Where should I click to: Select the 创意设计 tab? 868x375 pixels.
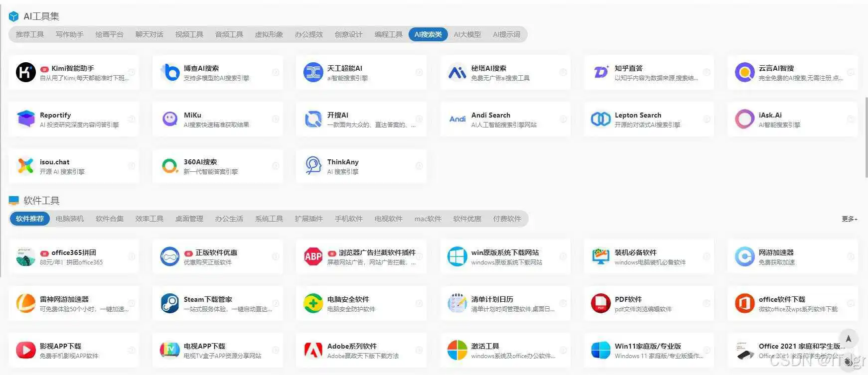coord(349,34)
